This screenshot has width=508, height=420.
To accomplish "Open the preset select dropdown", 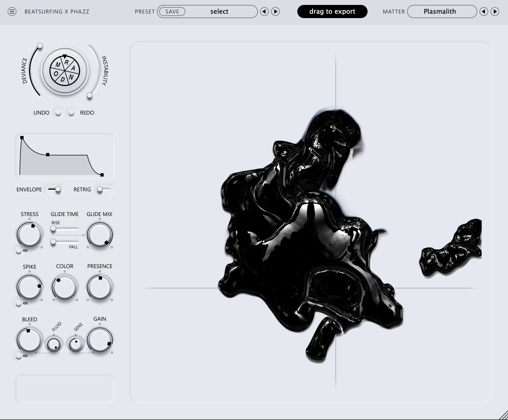I will [x=219, y=12].
